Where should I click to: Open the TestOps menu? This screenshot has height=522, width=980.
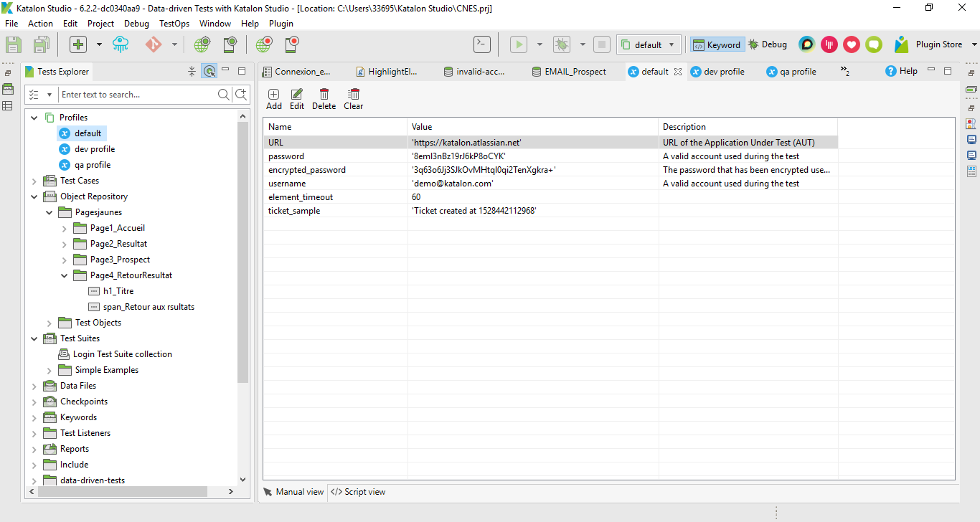[x=174, y=23]
